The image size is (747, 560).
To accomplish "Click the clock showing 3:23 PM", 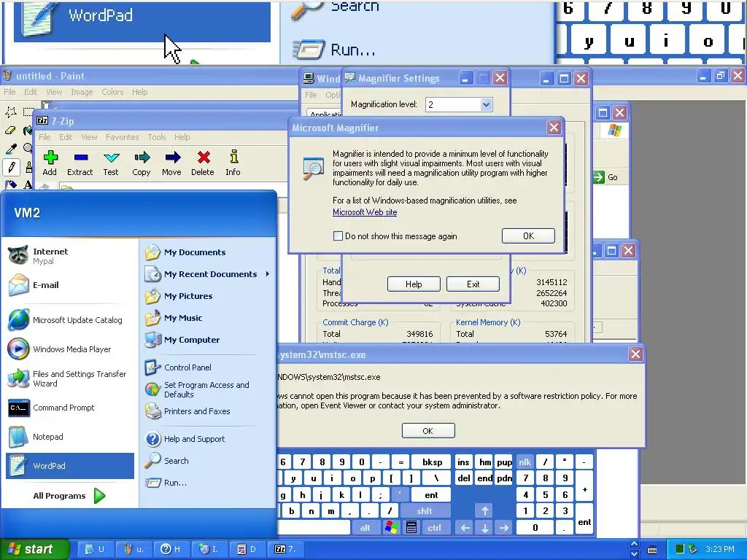I will click(x=720, y=549).
